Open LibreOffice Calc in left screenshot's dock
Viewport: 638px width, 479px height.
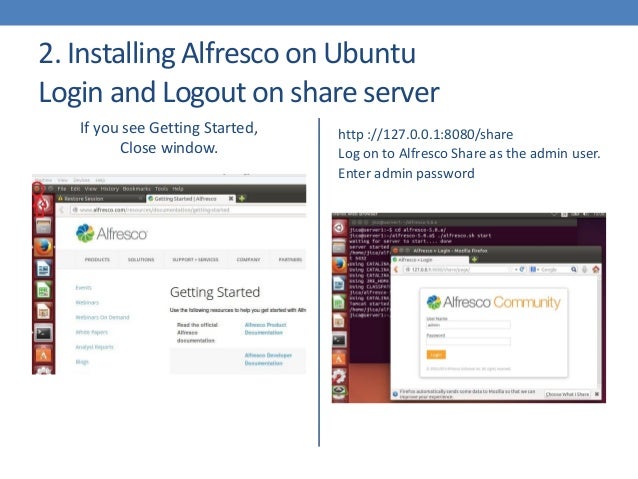click(44, 290)
